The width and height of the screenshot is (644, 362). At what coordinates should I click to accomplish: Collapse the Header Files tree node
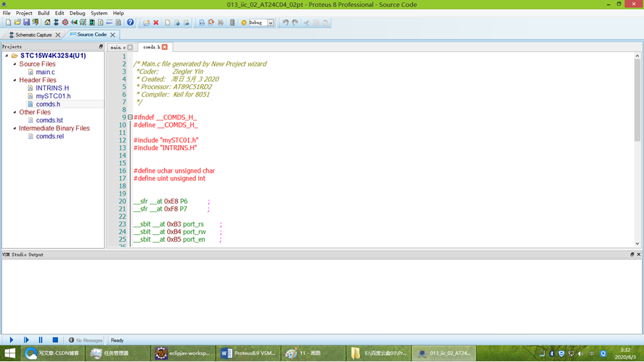(x=15, y=80)
